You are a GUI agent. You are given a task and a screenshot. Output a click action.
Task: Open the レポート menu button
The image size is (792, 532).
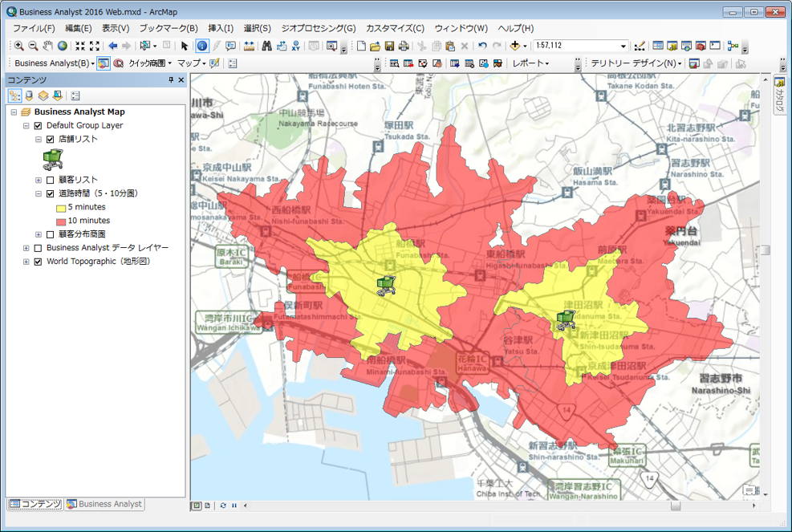531,63
